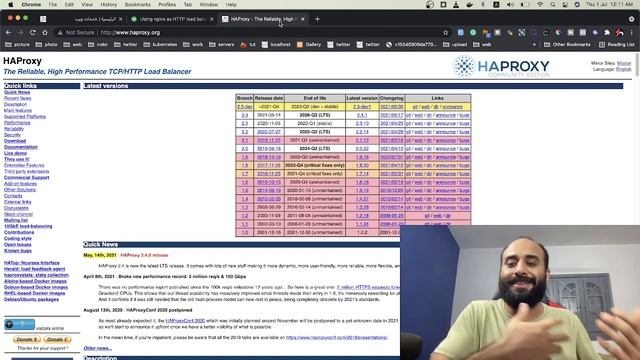Expand the picture bookmarks folder
The height and width of the screenshot is (360, 640).
18,44
